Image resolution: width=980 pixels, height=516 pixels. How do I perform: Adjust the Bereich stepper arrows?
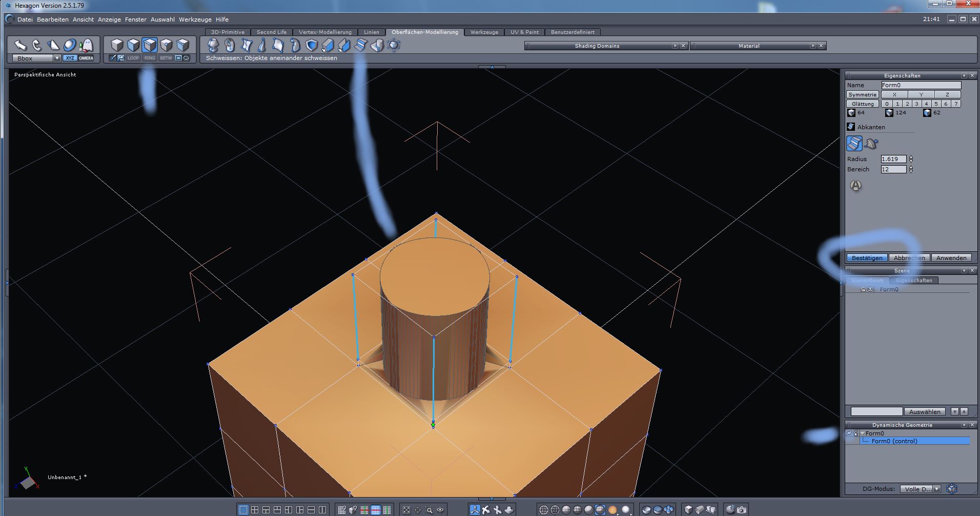(911, 169)
